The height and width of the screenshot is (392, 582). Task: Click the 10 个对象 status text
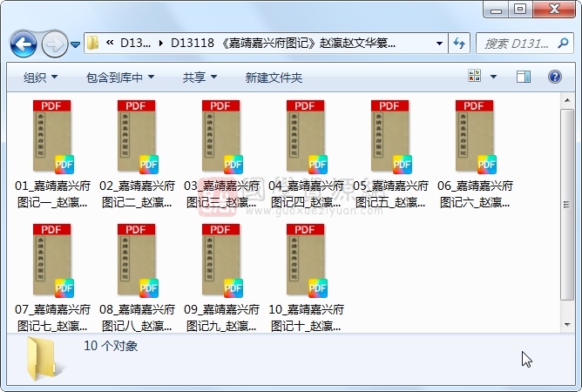click(111, 346)
